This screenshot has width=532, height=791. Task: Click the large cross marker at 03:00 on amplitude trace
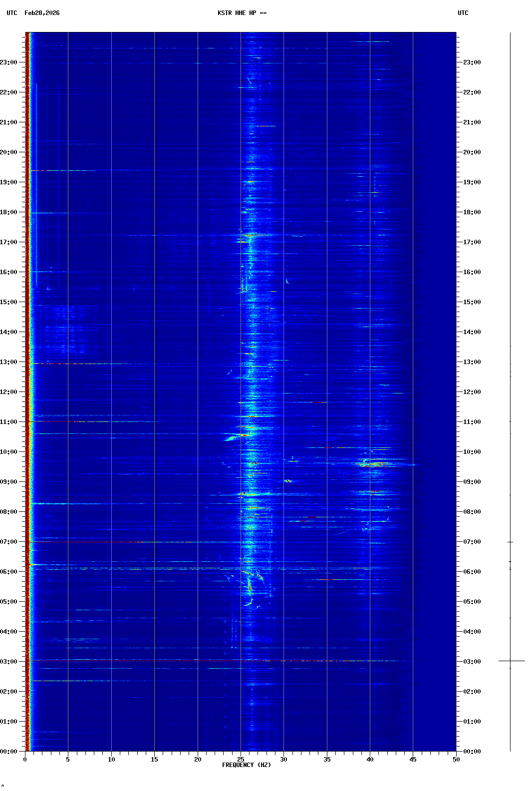(x=511, y=661)
